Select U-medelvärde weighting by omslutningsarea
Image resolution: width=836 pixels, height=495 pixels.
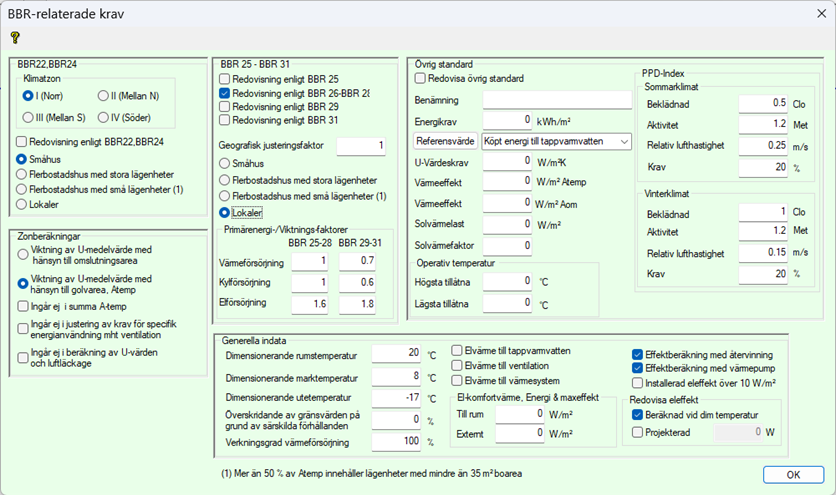click(22, 254)
